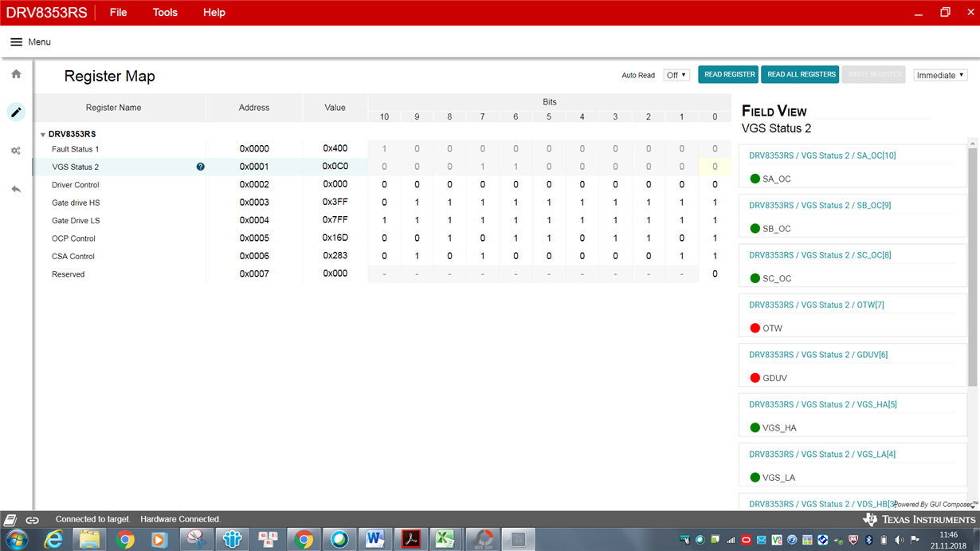
Task: Click the 0x16D value cell
Action: click(335, 238)
